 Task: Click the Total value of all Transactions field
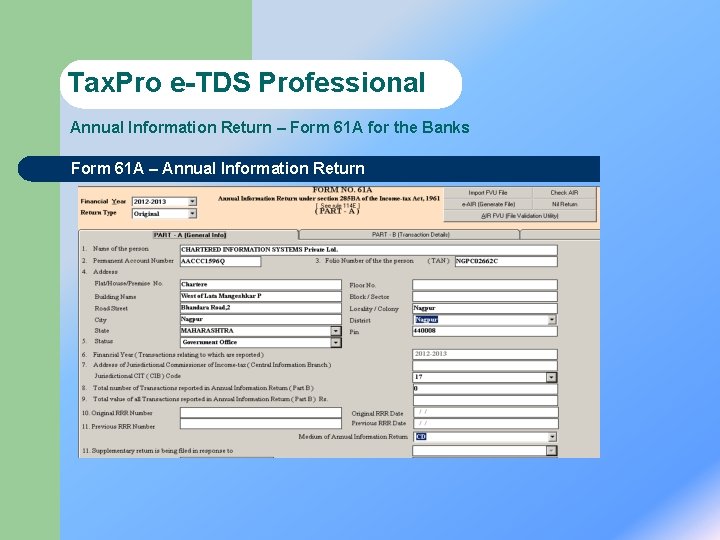tap(485, 400)
